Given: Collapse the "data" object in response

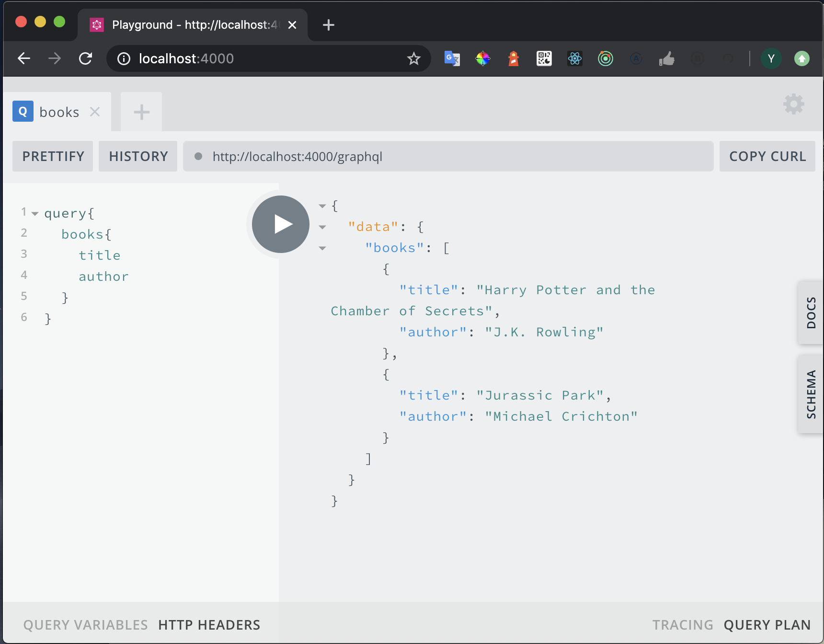Looking at the screenshot, I should tap(322, 227).
